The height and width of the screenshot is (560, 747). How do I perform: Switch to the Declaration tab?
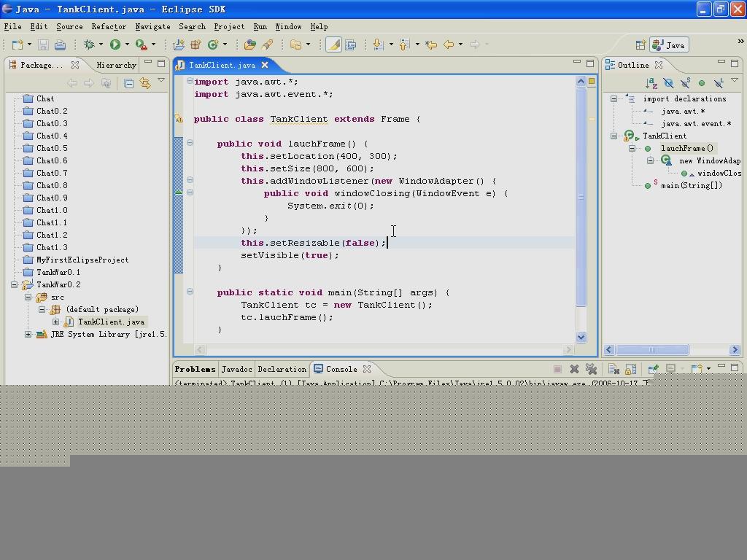(x=282, y=370)
